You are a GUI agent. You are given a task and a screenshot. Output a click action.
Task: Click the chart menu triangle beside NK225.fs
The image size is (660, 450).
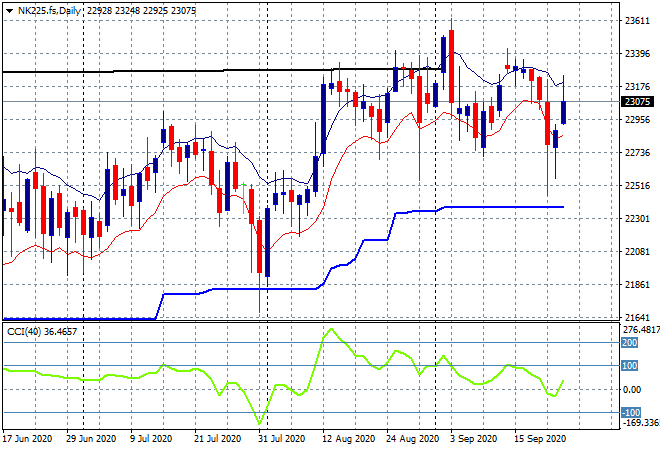[9, 11]
